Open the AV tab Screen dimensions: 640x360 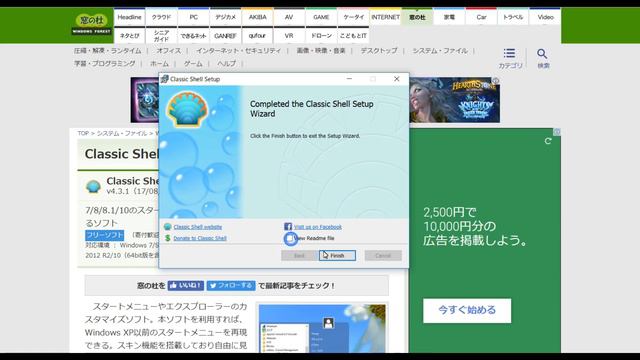click(289, 17)
